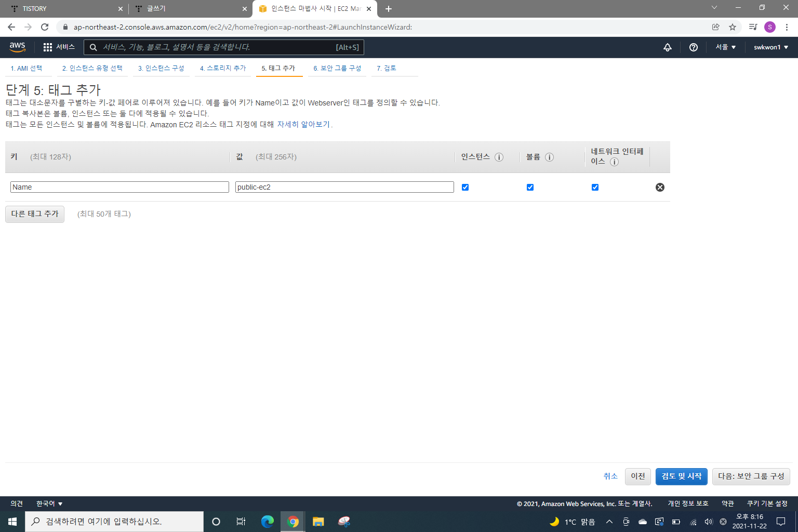Uncheck the Network Interfaces checkbox for Name tag

click(595, 187)
